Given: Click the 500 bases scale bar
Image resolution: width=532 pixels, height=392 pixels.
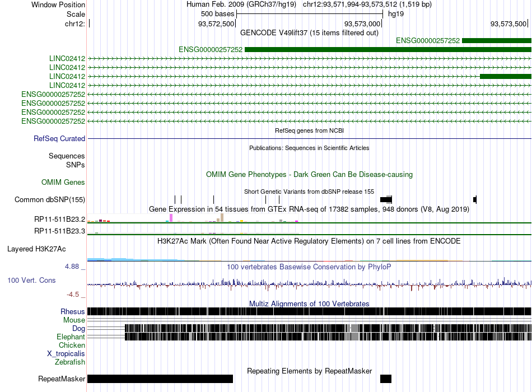Looking at the screenshot, I should click(310, 14).
